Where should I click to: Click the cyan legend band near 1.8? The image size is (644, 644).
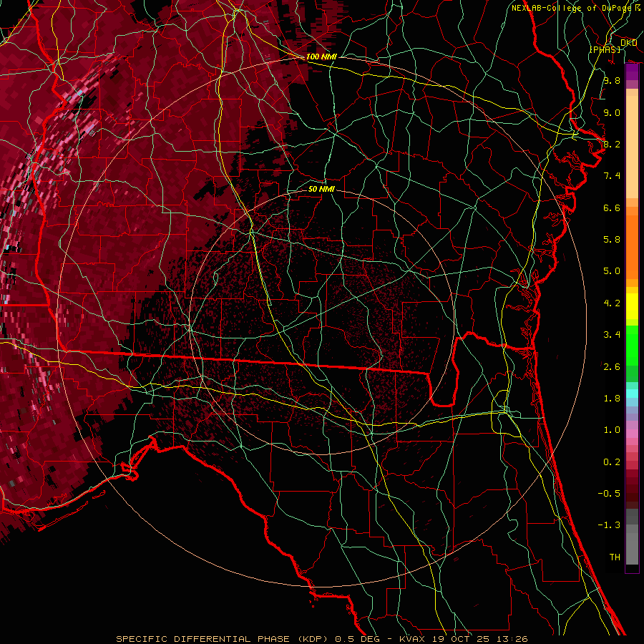632,392
